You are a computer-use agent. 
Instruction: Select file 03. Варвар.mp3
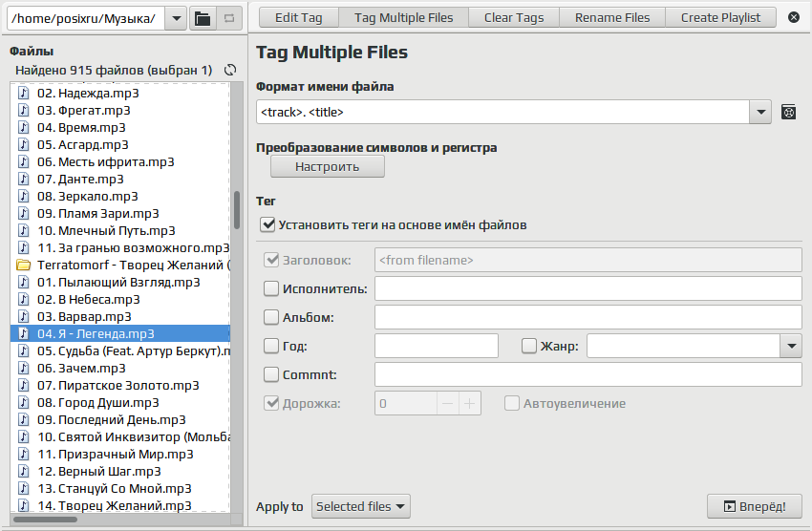119,316
